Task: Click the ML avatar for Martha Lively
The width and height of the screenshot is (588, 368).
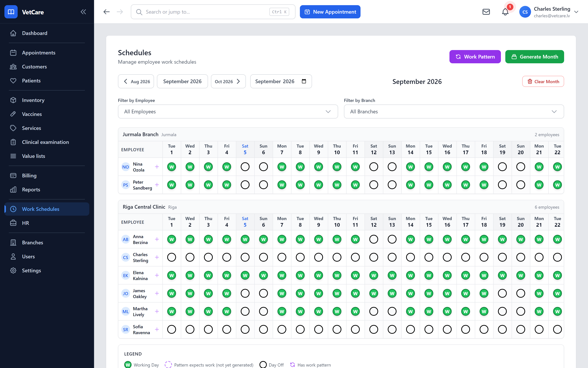Action: tap(126, 311)
